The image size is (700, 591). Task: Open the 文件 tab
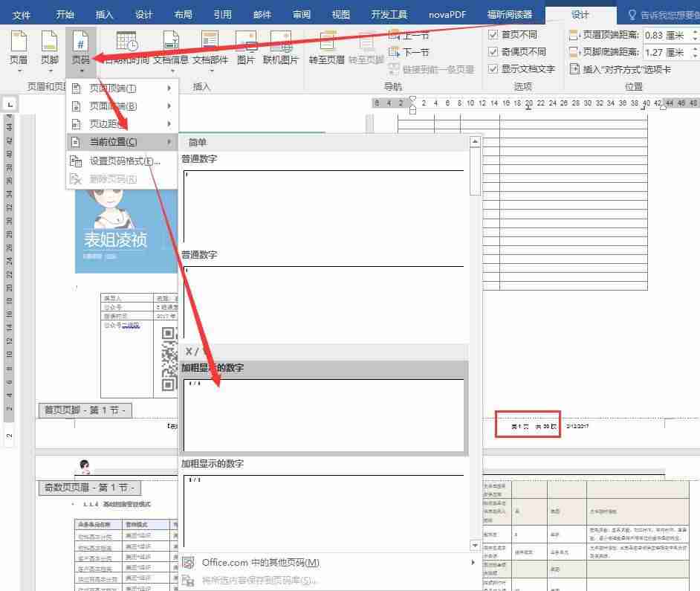pos(21,15)
